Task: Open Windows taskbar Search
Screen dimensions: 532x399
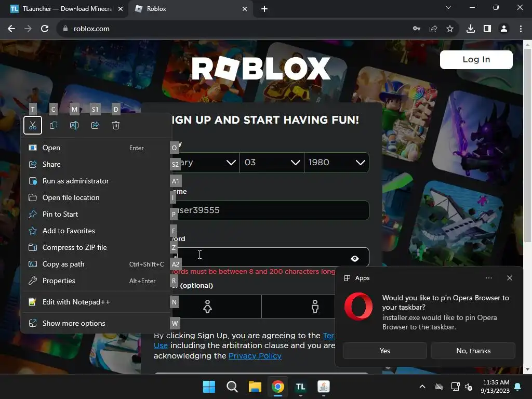Action: click(x=232, y=387)
